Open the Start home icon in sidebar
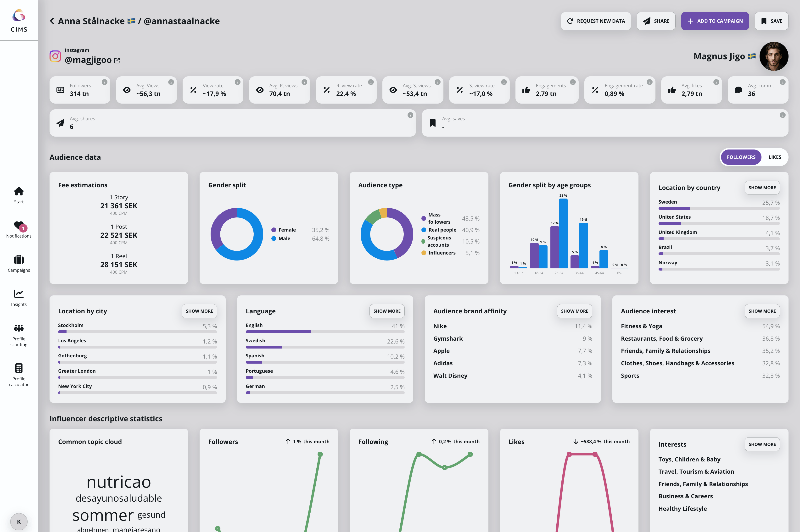This screenshot has height=532, width=800. [19, 192]
